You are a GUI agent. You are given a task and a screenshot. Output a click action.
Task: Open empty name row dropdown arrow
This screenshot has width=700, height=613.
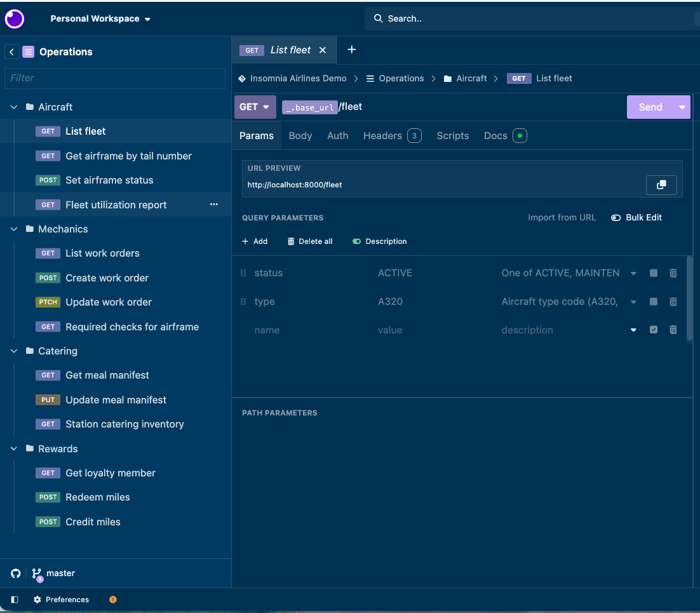(x=633, y=330)
